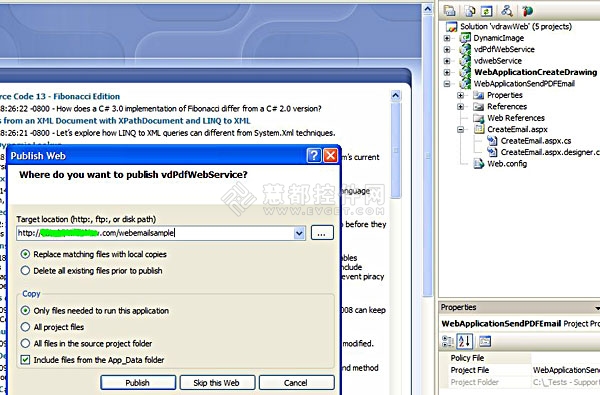Click the start page scroll up arrow

(x=428, y=9)
